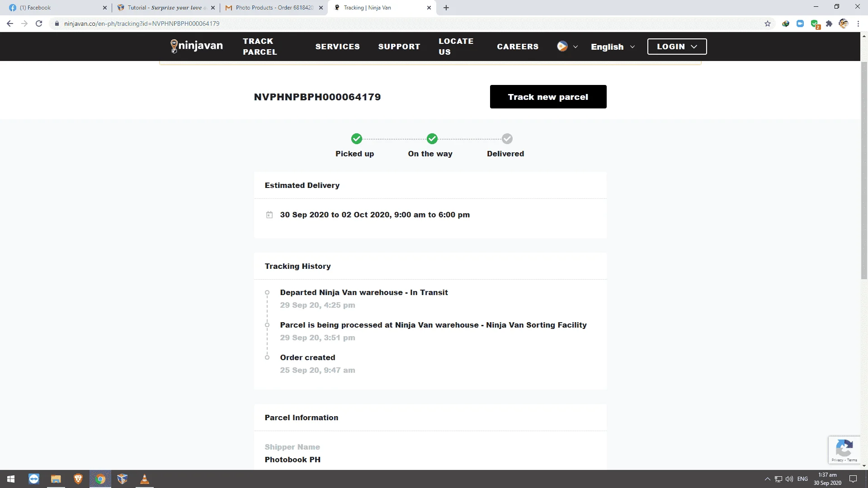Click the 'Estimated Delivery' heading
This screenshot has height=488, width=868.
[302, 186]
